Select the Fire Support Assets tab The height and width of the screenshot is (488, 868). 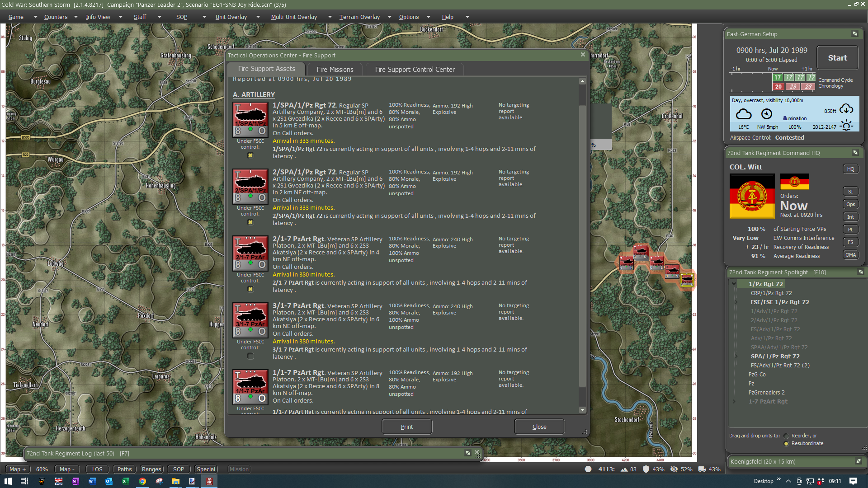(x=266, y=69)
